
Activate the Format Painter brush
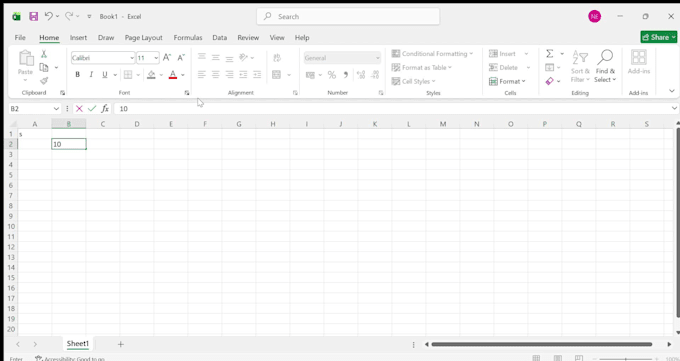(44, 81)
